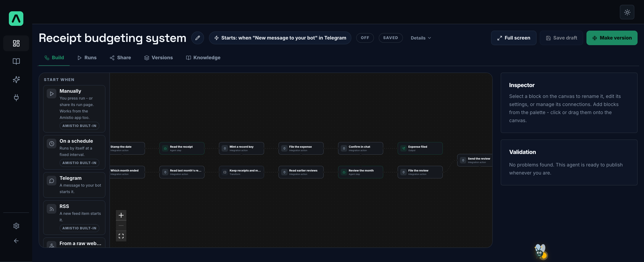This screenshot has height=262, width=644.
Task: Click the Keep receipts transform braces icon
Action: (x=225, y=172)
